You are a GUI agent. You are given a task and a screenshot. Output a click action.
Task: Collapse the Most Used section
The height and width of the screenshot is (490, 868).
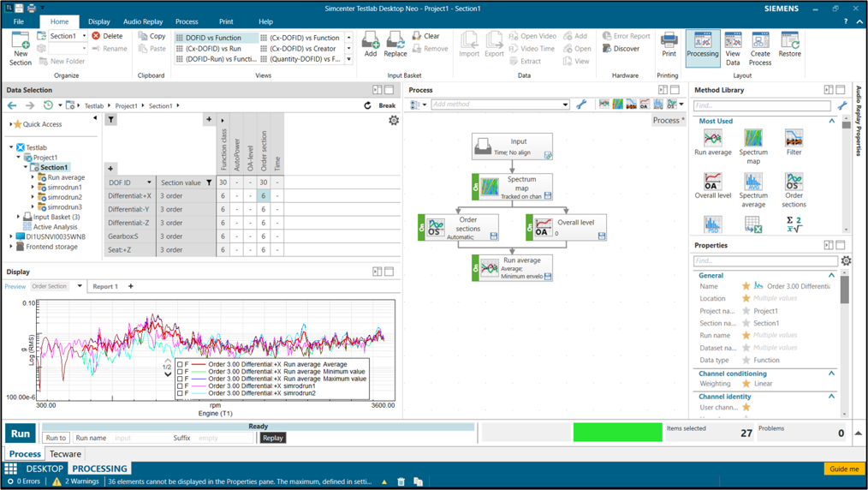831,122
